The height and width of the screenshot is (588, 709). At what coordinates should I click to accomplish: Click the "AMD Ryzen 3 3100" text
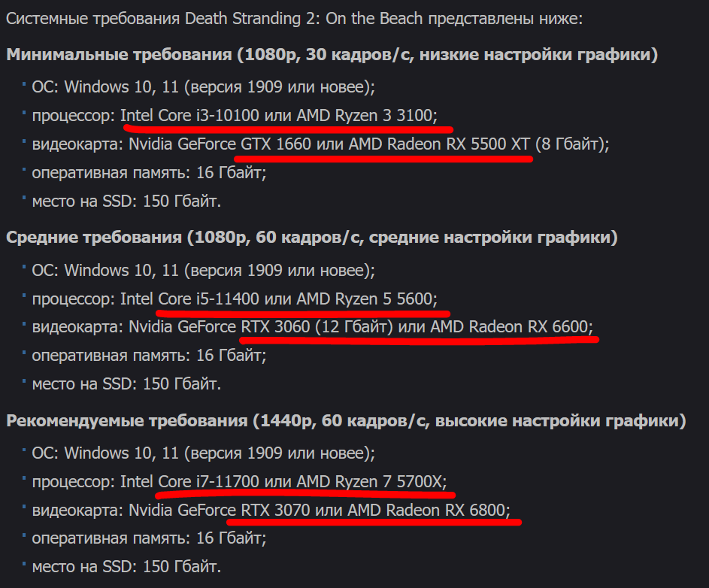click(x=365, y=115)
